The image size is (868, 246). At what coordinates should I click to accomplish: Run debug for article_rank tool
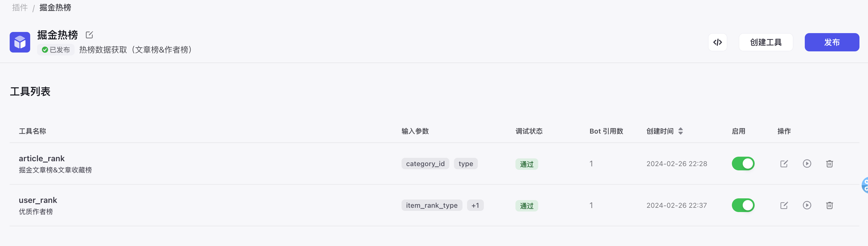click(x=807, y=164)
